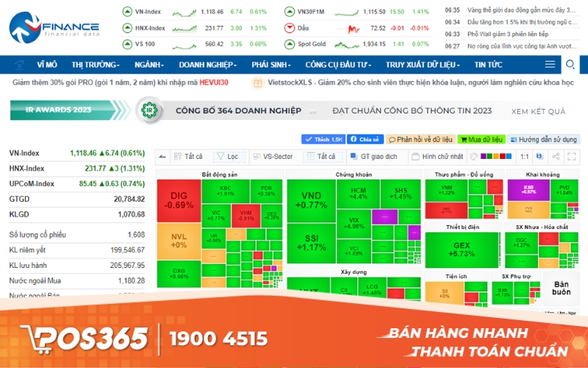Expand the CÔNG CỤ ĐẦU TƯ menu

coord(338,65)
